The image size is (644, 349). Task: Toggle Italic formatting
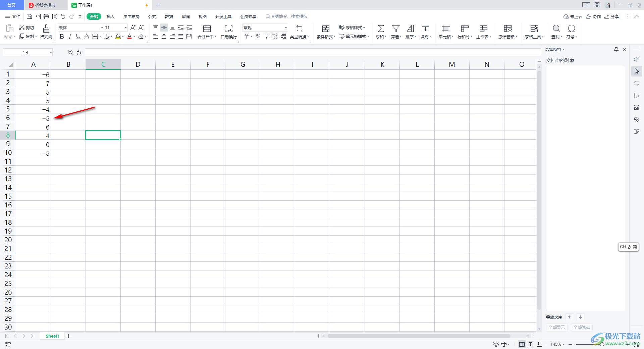click(70, 36)
